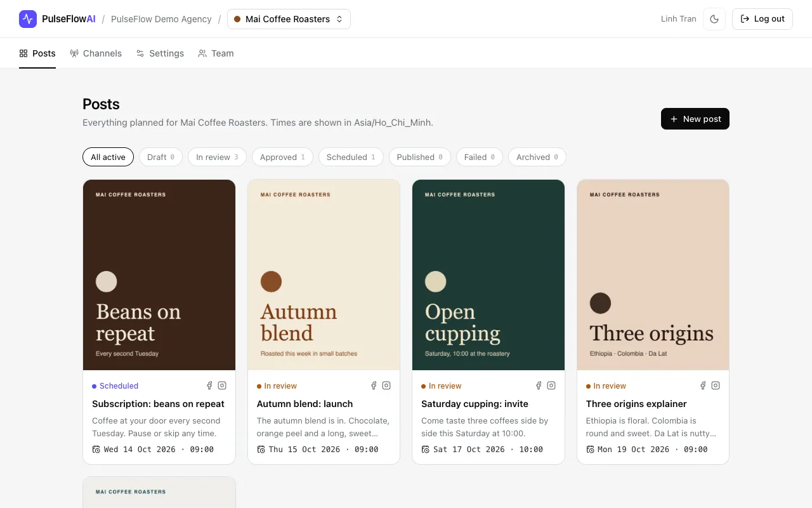
Task: Open the Settings tab
Action: (x=160, y=53)
